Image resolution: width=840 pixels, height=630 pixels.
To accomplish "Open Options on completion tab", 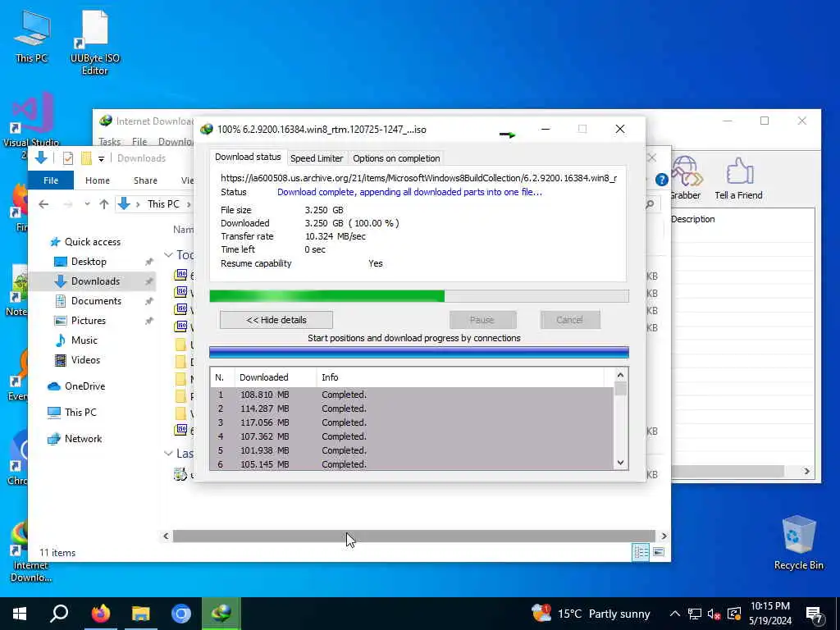I will click(396, 158).
